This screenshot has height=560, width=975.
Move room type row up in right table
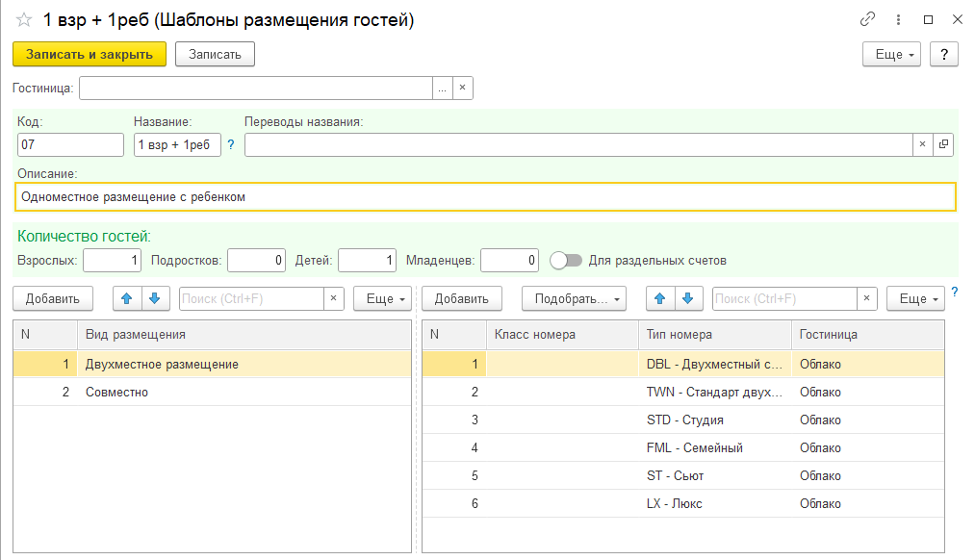click(x=659, y=299)
